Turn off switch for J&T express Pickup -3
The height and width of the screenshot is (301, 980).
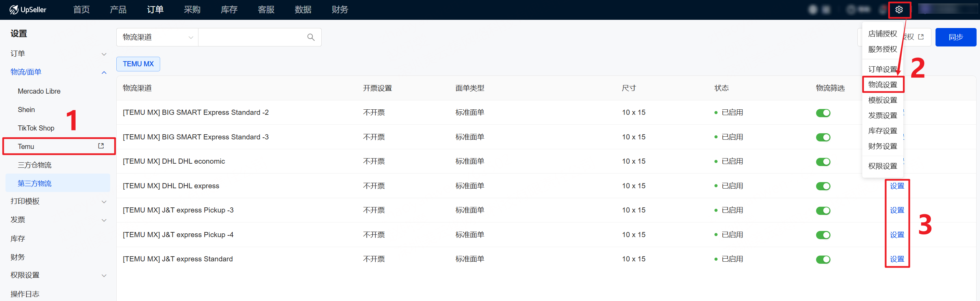pyautogui.click(x=823, y=211)
